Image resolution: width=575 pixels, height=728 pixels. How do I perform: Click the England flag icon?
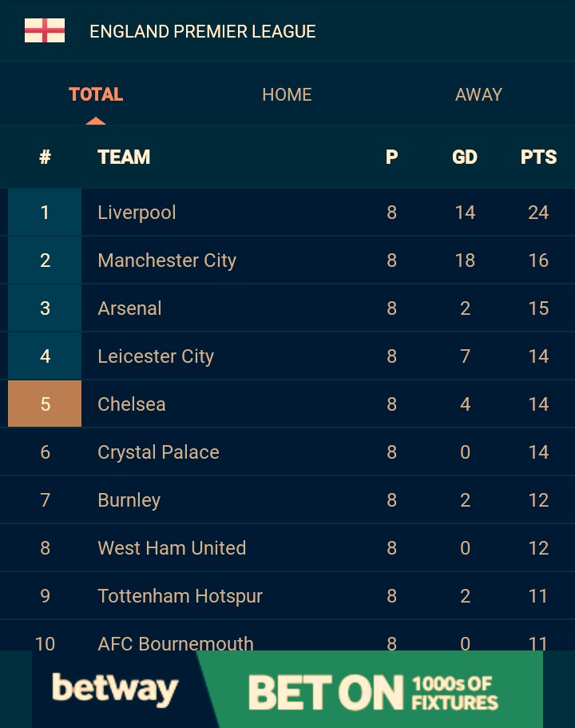pos(45,31)
